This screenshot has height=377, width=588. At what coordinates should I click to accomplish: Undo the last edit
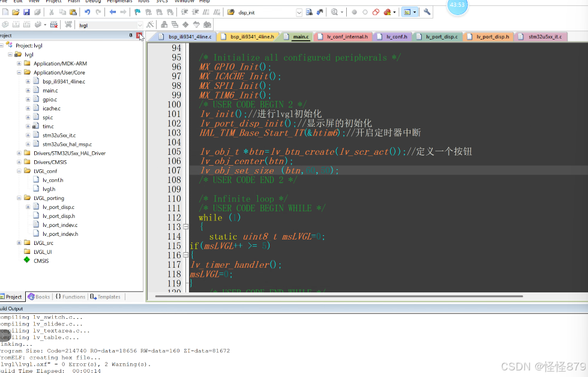pos(88,13)
